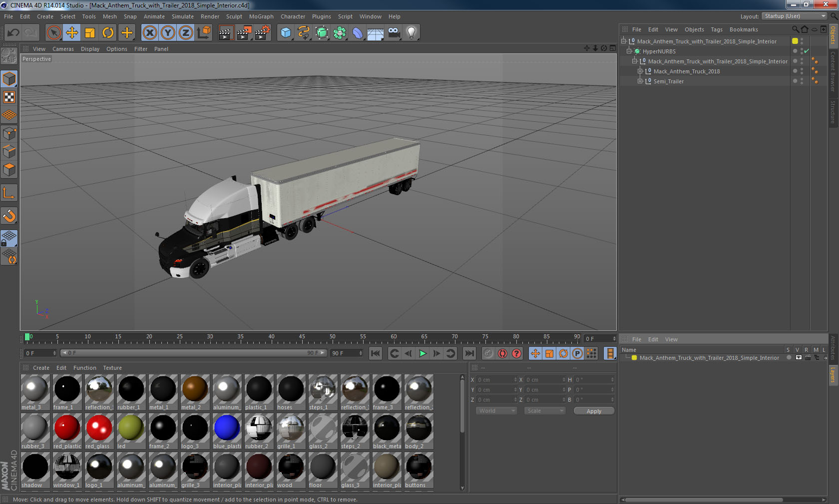Click the X position input field
Viewport: 839px width, 504px height.
497,380
